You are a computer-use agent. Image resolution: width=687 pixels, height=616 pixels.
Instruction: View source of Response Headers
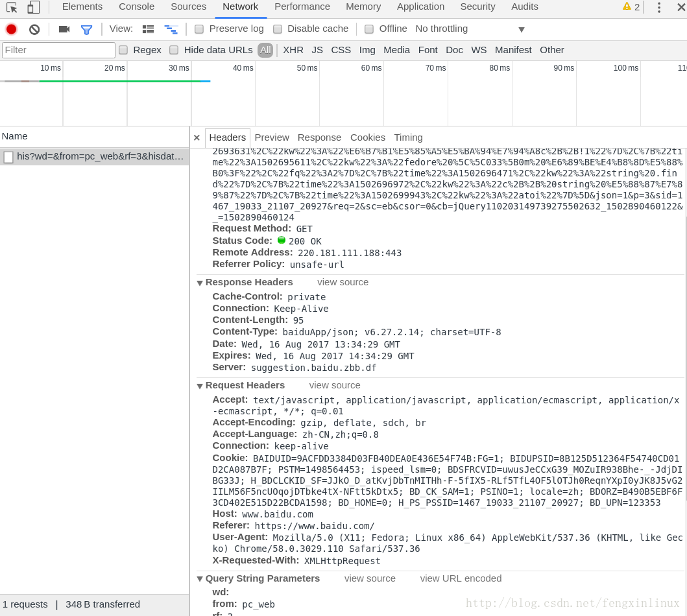(x=343, y=283)
